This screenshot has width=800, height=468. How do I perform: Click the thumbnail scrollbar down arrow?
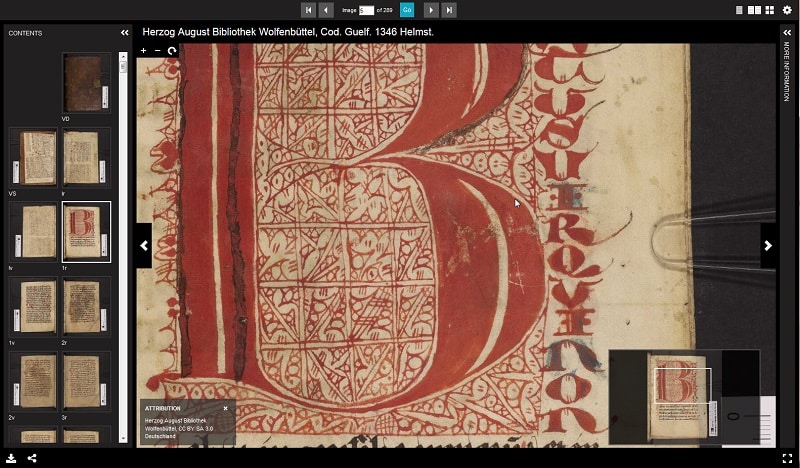[x=123, y=438]
